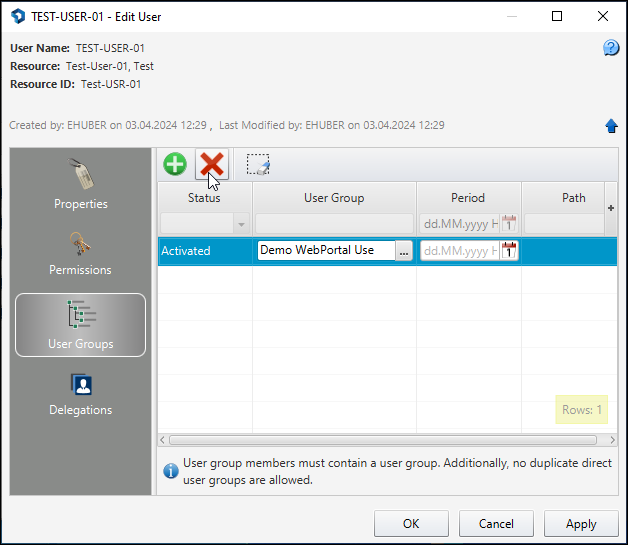
Task: Click the green Add user group icon
Action: click(x=175, y=164)
